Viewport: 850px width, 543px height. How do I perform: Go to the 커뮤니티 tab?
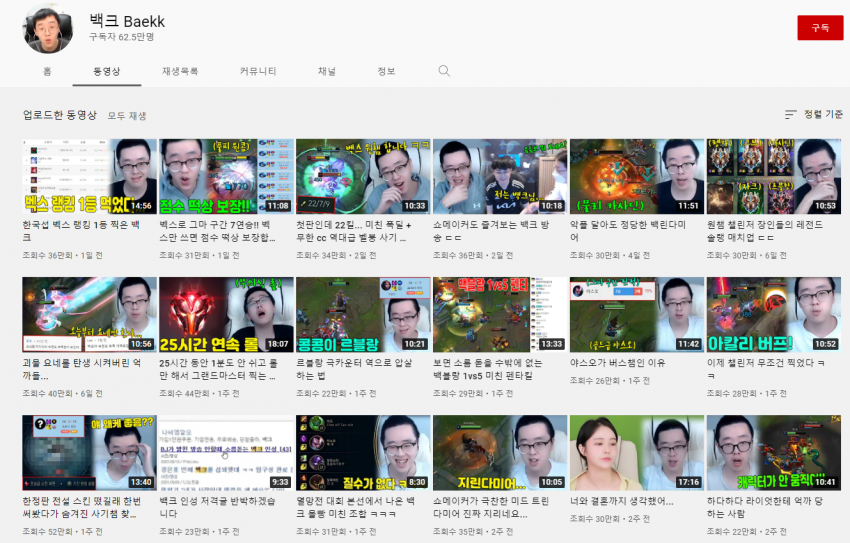point(258,71)
